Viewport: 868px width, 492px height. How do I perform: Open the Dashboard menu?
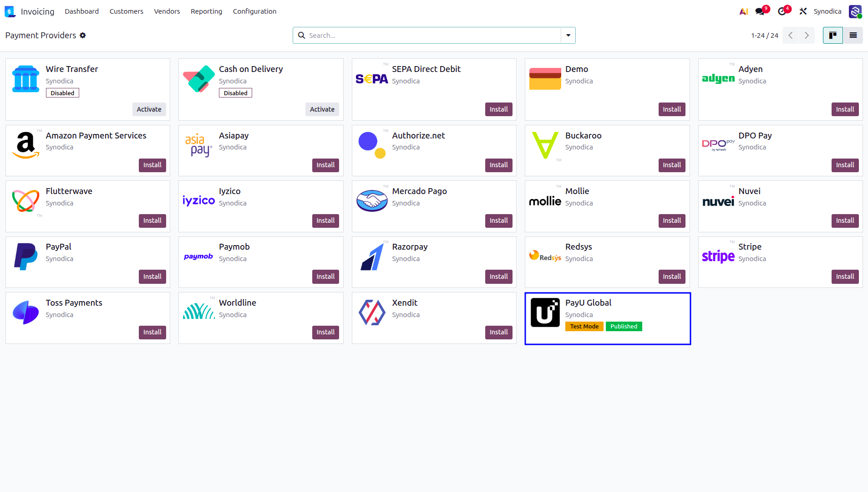[81, 11]
